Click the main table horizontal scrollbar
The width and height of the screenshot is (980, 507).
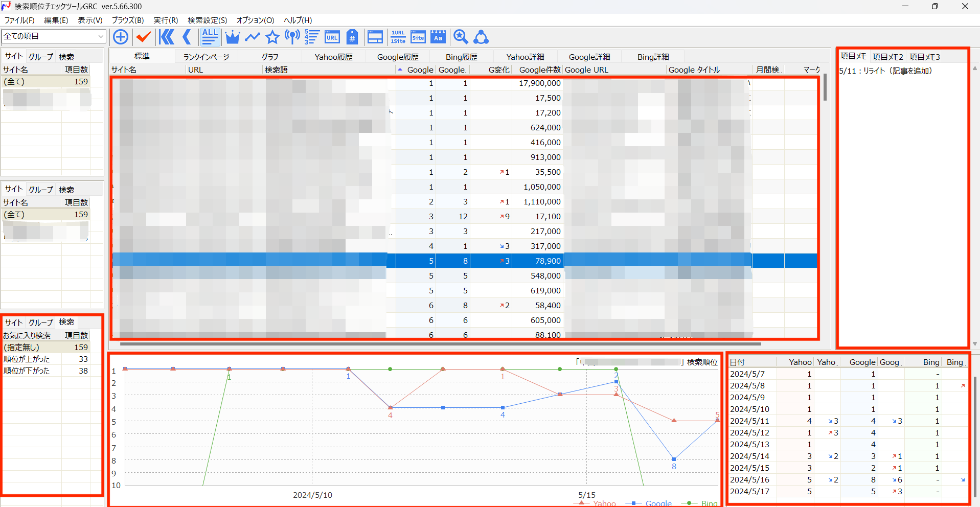(441, 344)
